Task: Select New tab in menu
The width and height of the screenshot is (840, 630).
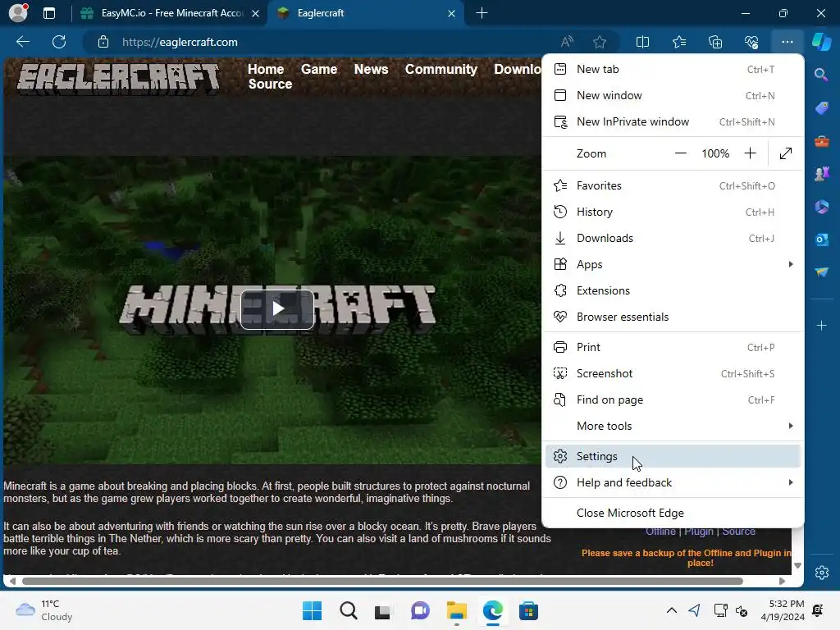Action: 673,69
